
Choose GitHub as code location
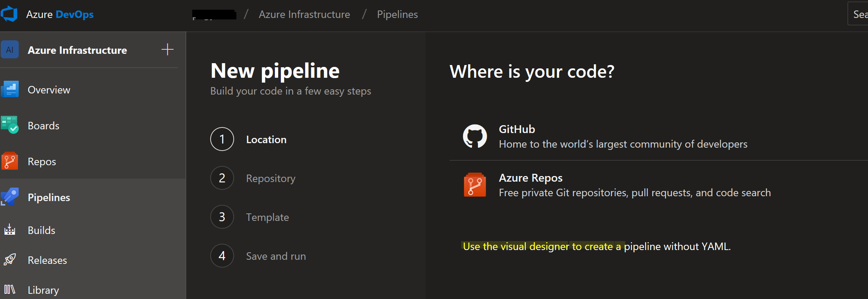click(659, 136)
